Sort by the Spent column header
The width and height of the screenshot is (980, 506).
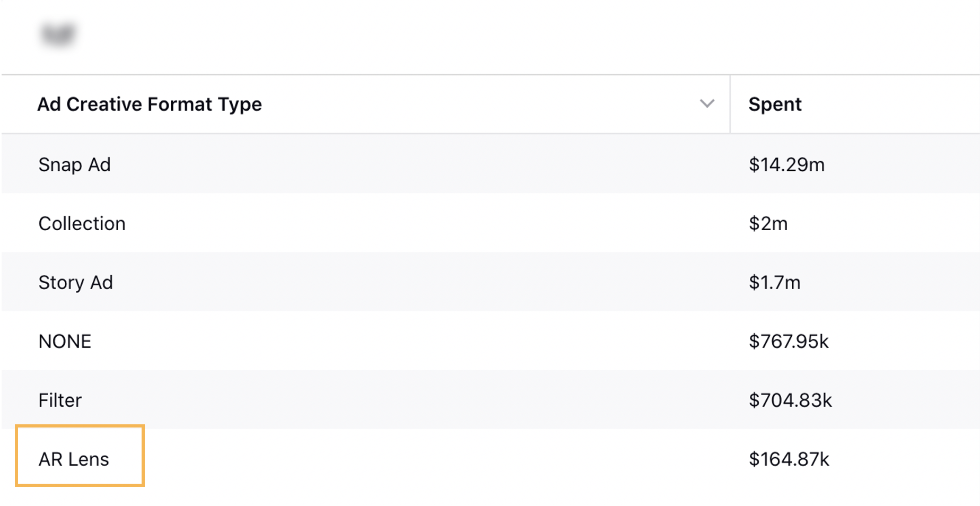tap(775, 104)
